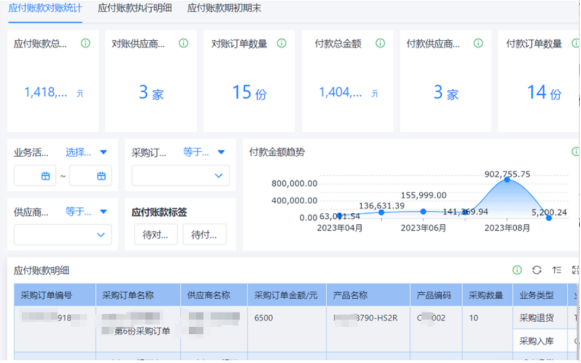581x363 pixels.
Task: Switch to 应付账款对账统计 tab
Action: coord(45,8)
